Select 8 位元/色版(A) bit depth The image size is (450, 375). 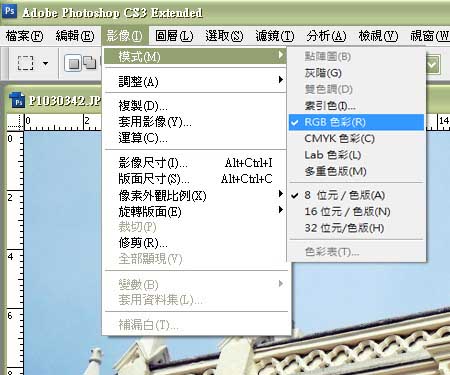357,195
